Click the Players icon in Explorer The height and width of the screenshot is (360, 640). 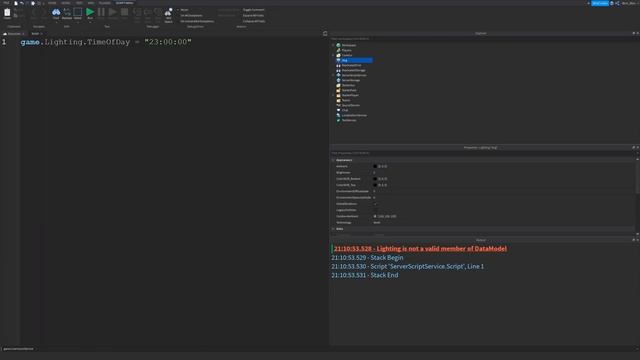338,50
